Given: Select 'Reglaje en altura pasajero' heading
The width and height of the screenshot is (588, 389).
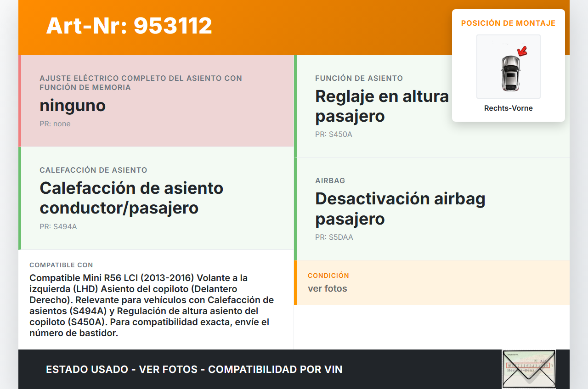Looking at the screenshot, I should point(381,106).
